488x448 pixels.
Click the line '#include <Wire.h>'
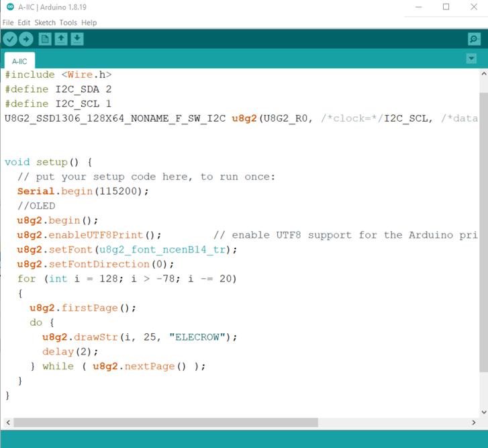[x=58, y=75]
